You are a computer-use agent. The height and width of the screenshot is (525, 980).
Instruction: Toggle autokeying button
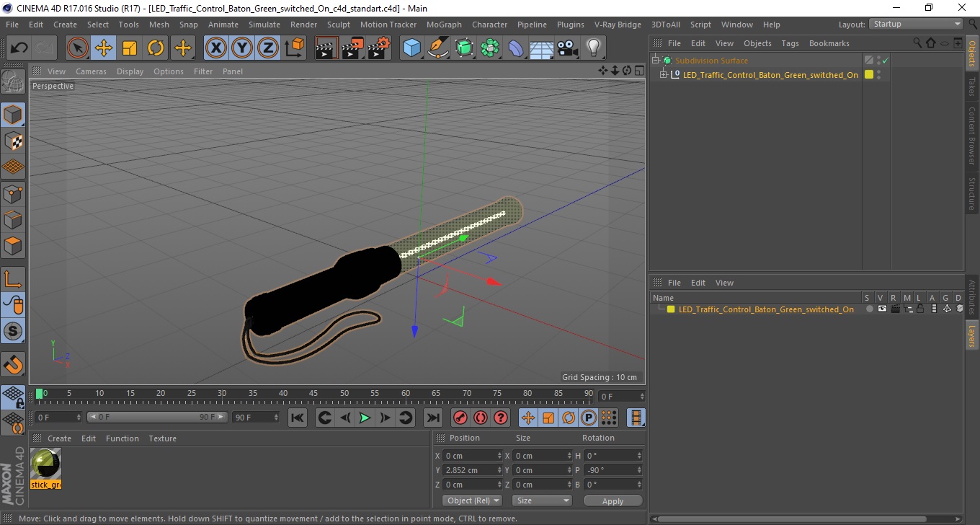(481, 418)
